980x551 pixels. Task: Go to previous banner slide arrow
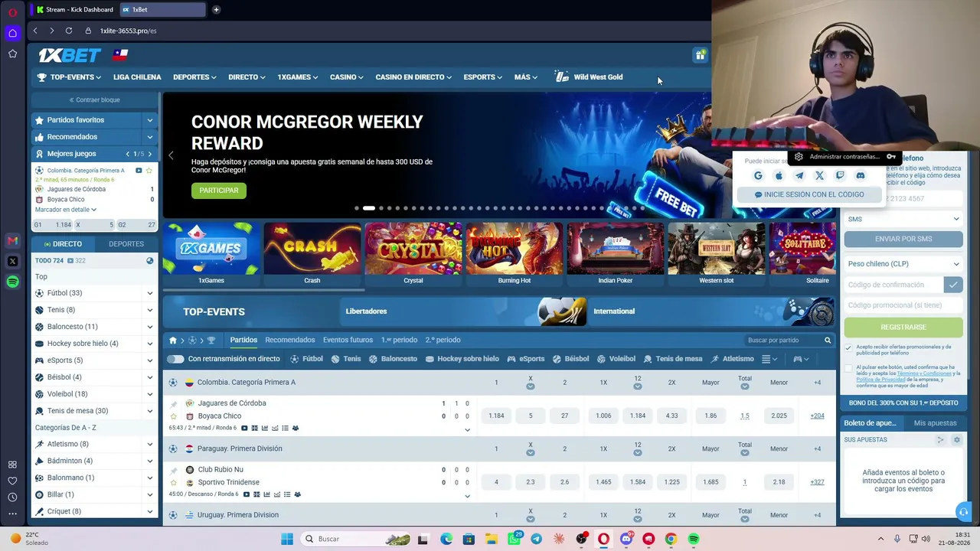(x=171, y=155)
